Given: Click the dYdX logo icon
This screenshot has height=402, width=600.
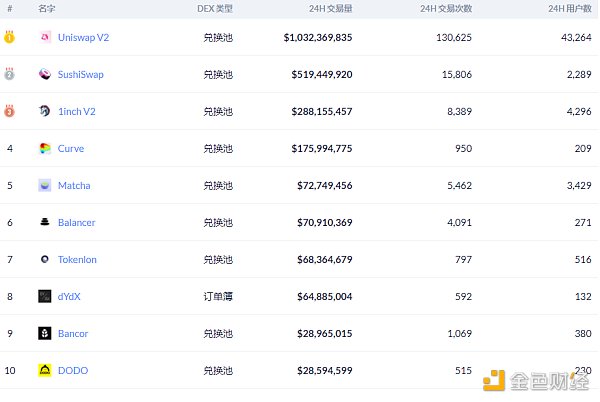Looking at the screenshot, I should tap(45, 296).
